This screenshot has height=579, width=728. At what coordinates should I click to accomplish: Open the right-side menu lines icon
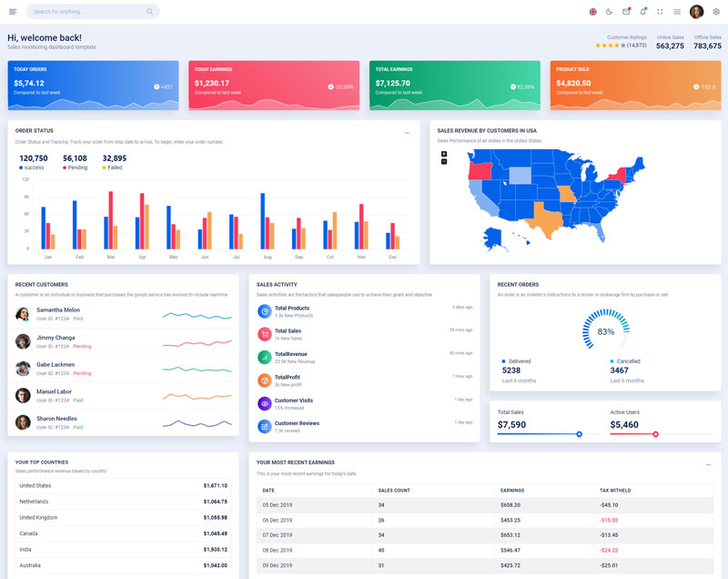677,12
